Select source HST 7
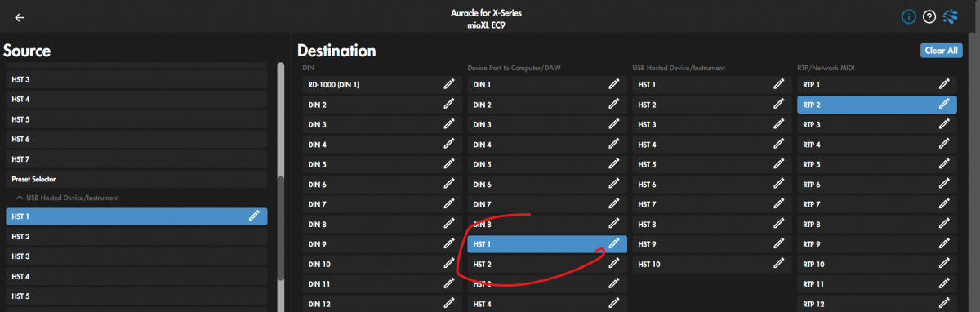Viewport: 980px width, 312px height. pos(136,158)
